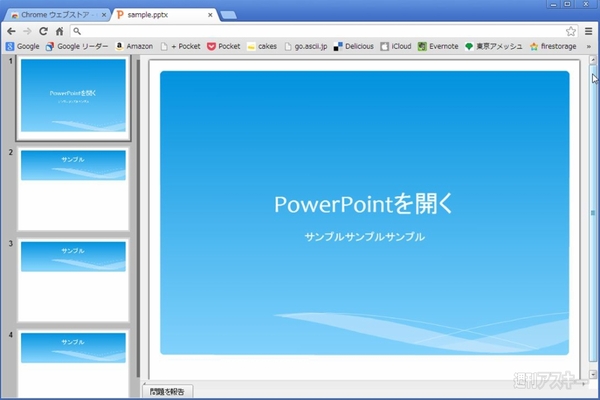Bookmark this page with the star icon

[571, 31]
